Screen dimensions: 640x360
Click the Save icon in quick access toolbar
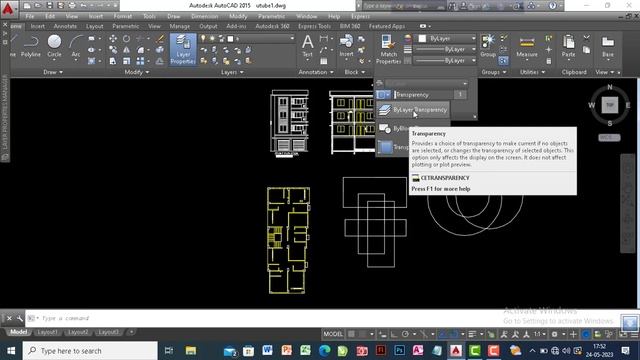49,6
